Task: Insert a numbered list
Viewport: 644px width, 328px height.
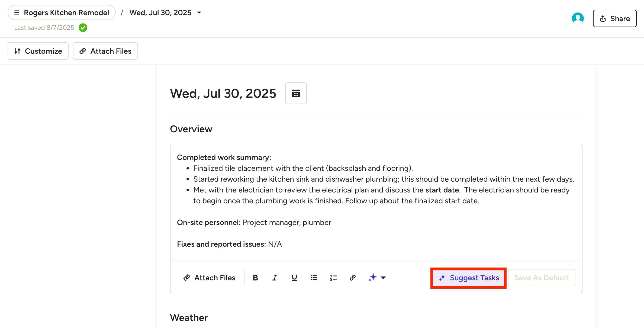Action: (333, 278)
